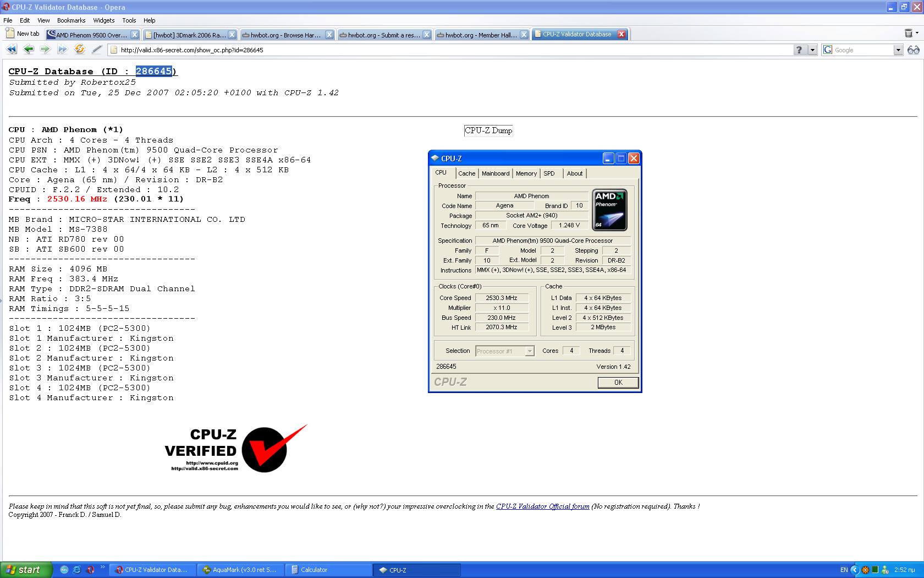Screen dimensions: 924x578
Task: Open the Processor #1 selection dropdown
Action: (x=530, y=351)
